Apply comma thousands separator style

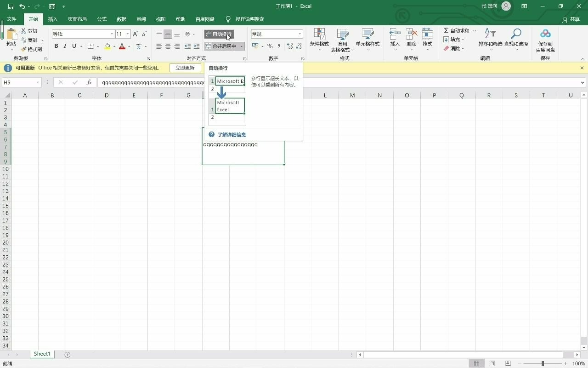point(279,46)
